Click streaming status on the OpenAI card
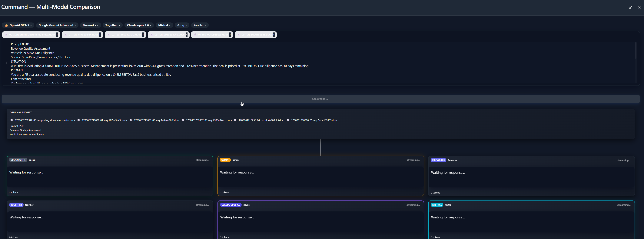Image resolution: width=644 pixels, height=239 pixels. click(202, 160)
